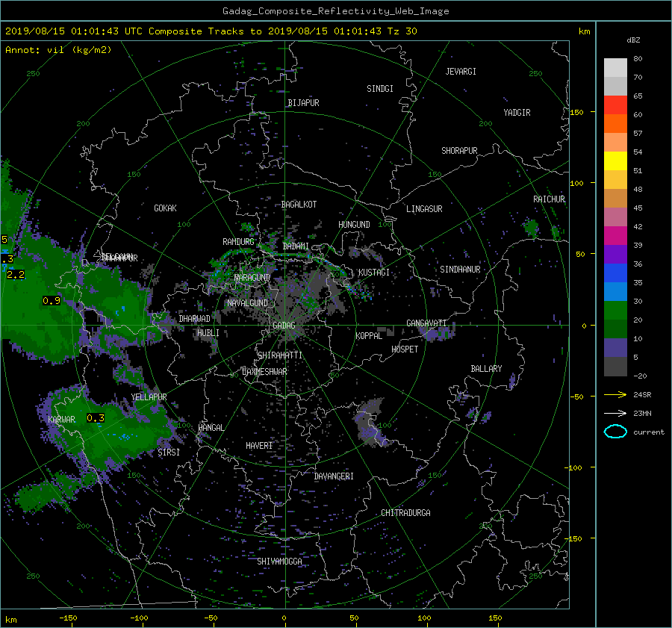Click the SHIRAHATTI city label
The height and width of the screenshot is (628, 672).
280,355
